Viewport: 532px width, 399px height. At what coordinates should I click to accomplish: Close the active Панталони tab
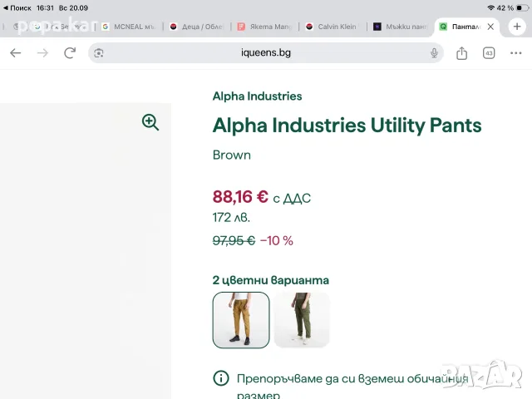click(490, 27)
